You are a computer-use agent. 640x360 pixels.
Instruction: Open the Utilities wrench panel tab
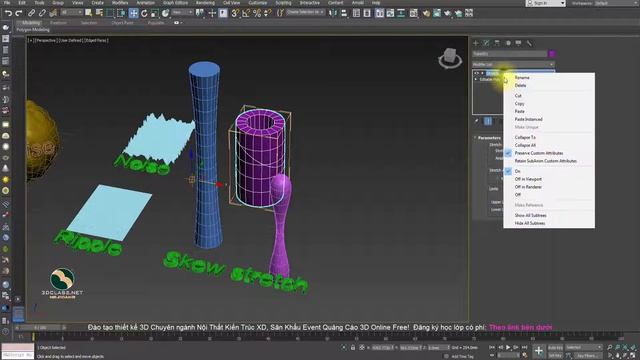tap(529, 43)
